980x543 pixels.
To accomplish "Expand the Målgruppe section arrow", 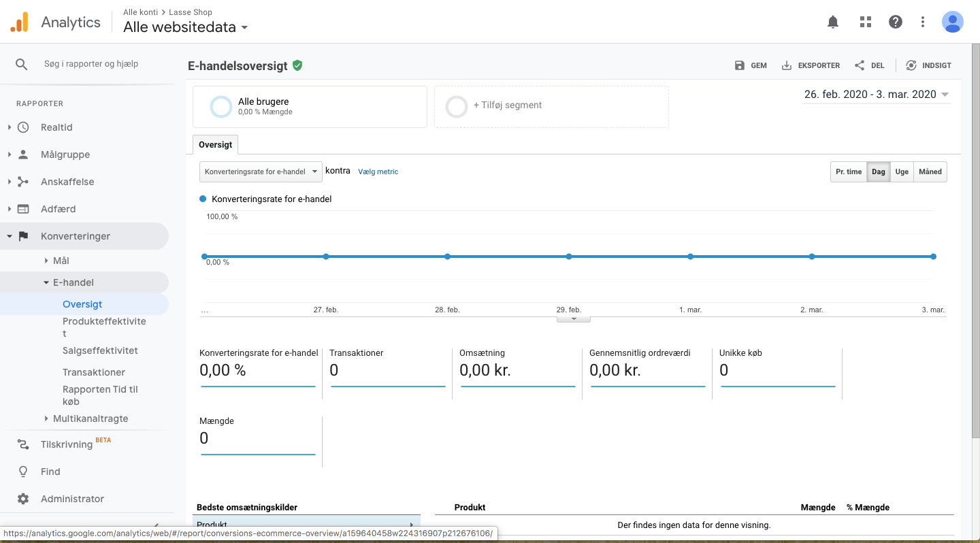I will (x=10, y=154).
